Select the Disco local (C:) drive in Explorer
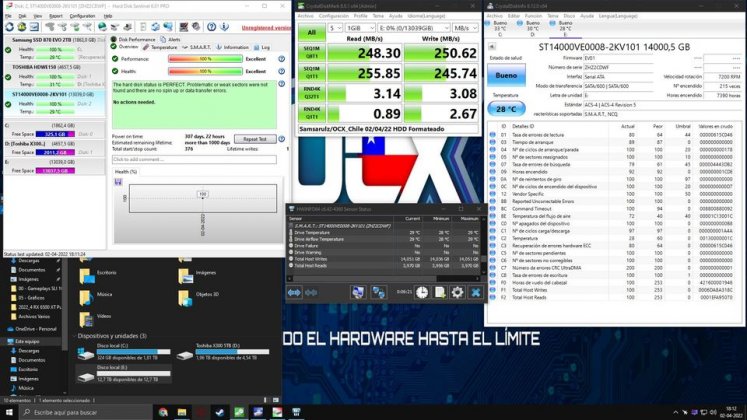The height and width of the screenshot is (420, 747). pyautogui.click(x=123, y=351)
